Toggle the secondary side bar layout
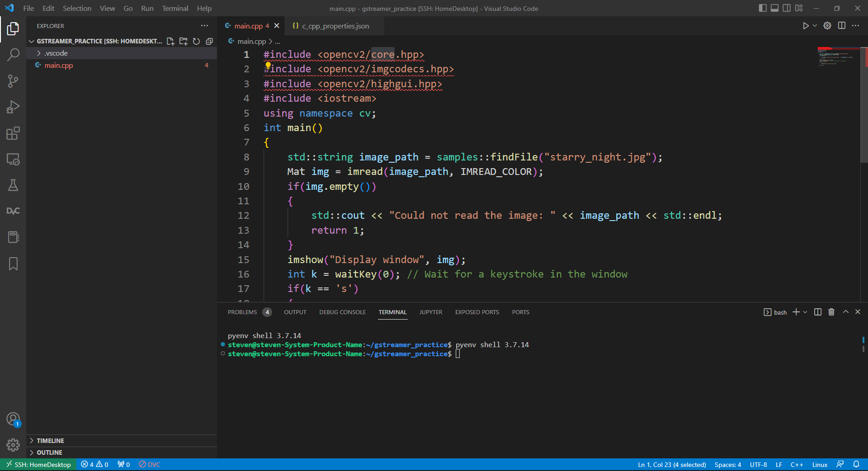Viewport: 868px width, 471px height. (787, 8)
